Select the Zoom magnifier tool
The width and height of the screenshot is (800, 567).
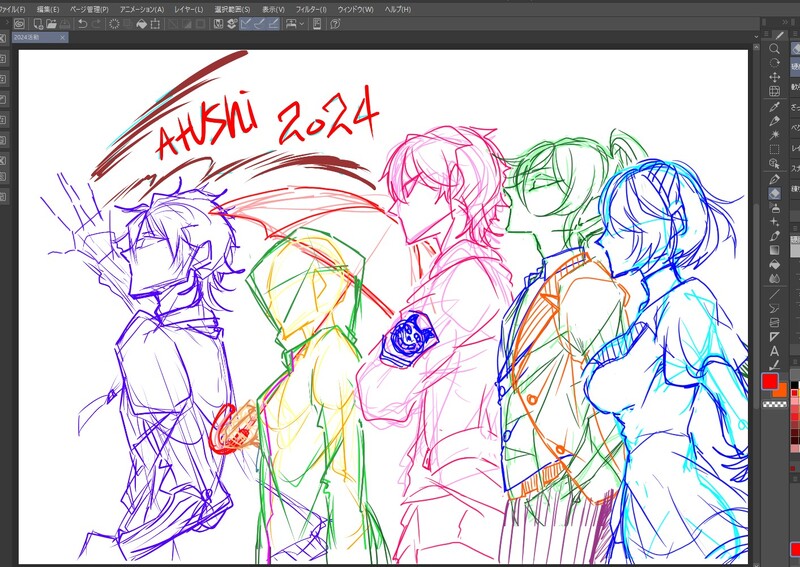click(774, 49)
